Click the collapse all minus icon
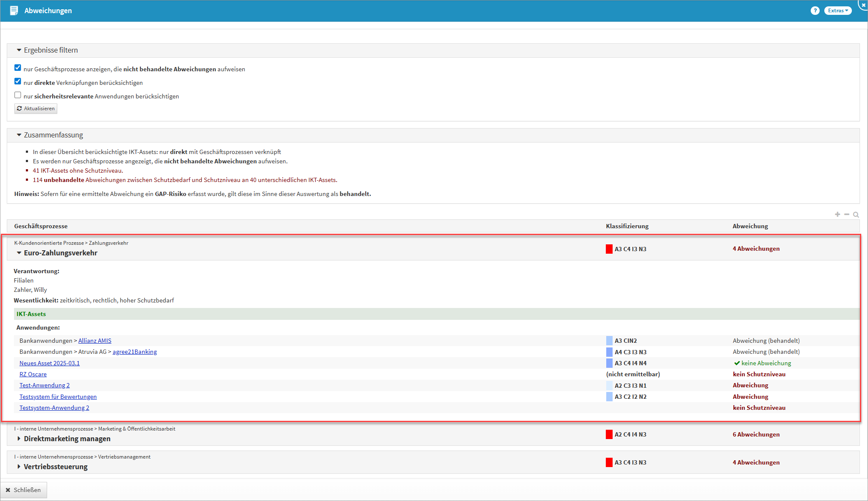This screenshot has height=501, width=868. (x=847, y=215)
